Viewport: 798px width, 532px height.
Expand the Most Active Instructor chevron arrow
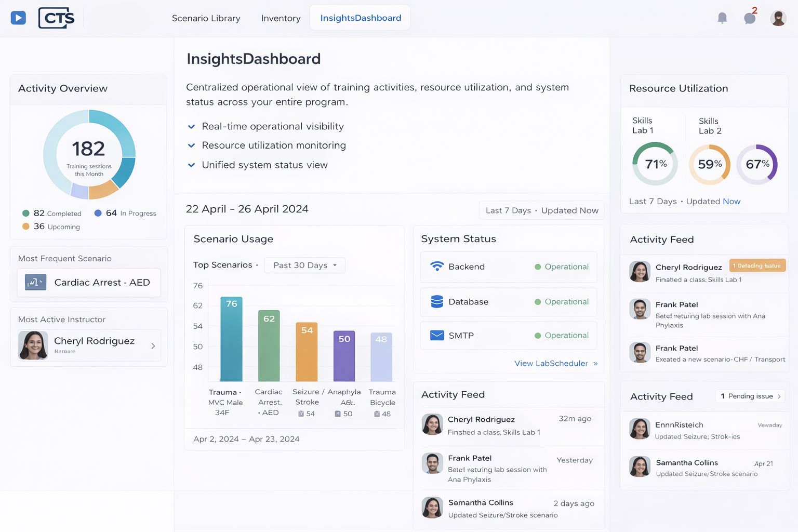(x=153, y=345)
